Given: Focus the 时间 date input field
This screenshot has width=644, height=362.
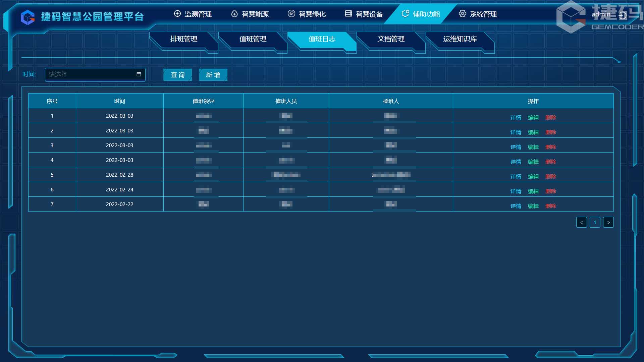Looking at the screenshot, I should (x=91, y=74).
